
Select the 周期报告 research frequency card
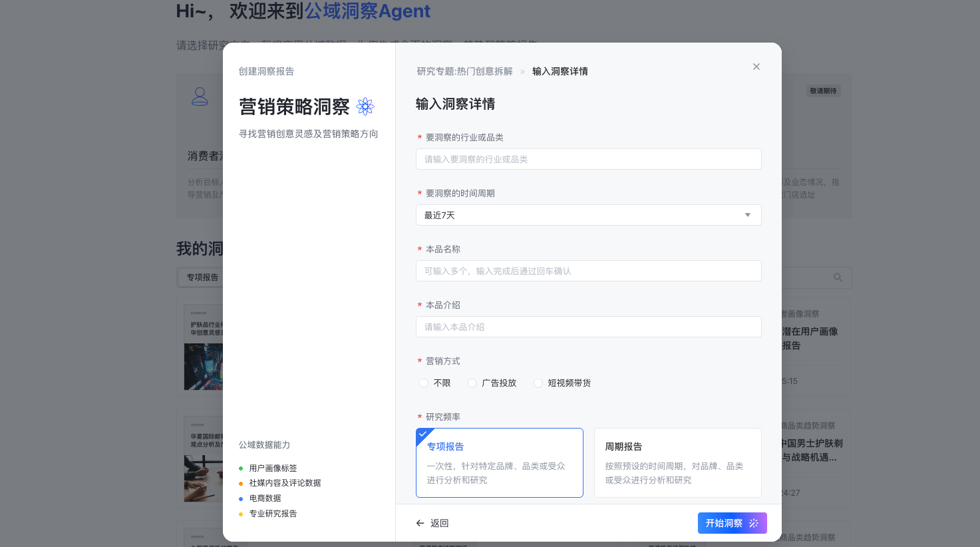tap(677, 462)
